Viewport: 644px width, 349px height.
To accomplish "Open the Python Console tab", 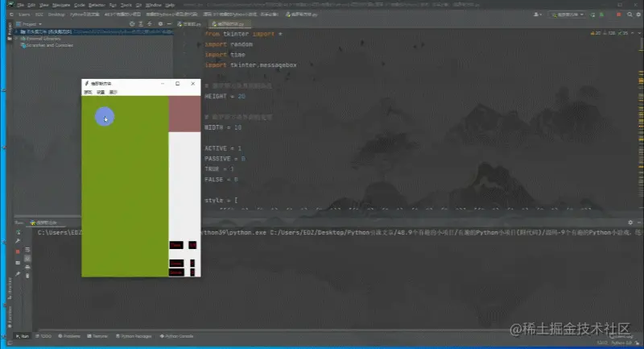I will (176, 336).
